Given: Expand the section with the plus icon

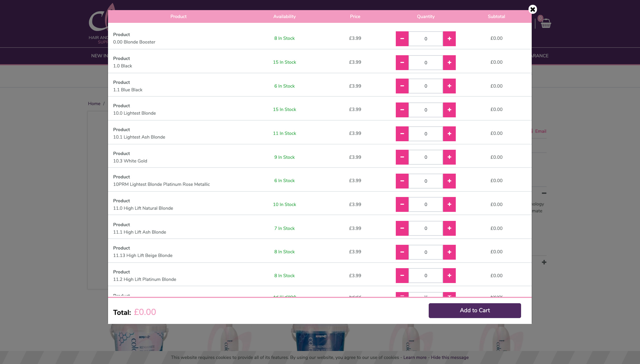Looking at the screenshot, I should tap(544, 262).
